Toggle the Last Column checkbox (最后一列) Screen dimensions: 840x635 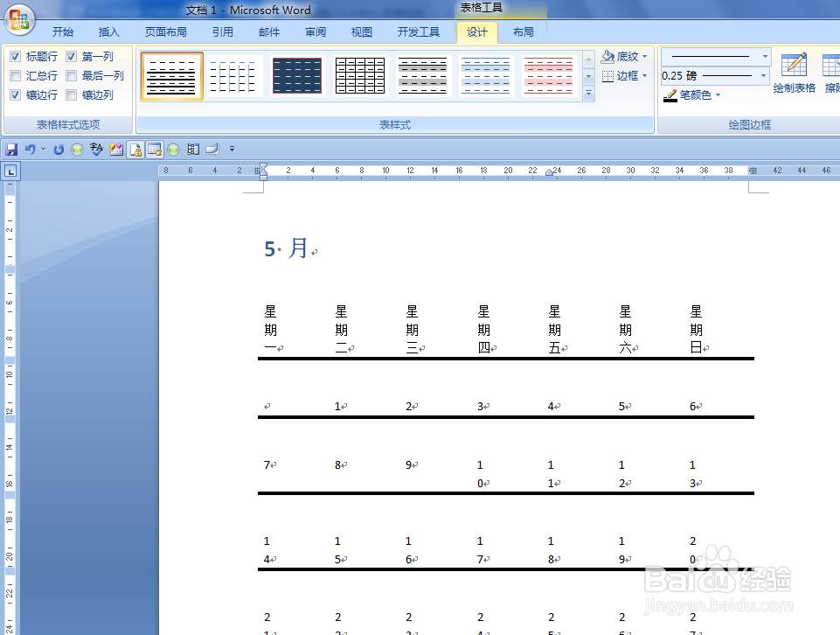(72, 76)
